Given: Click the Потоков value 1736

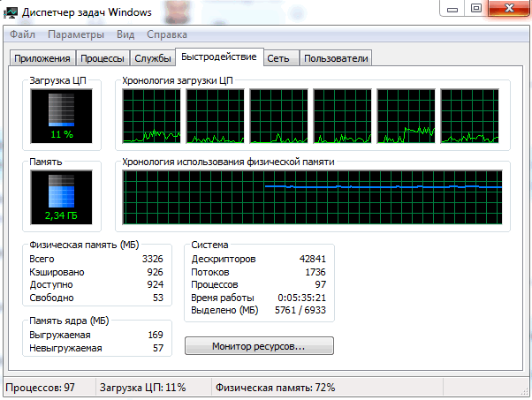Looking at the screenshot, I should pyautogui.click(x=315, y=272).
